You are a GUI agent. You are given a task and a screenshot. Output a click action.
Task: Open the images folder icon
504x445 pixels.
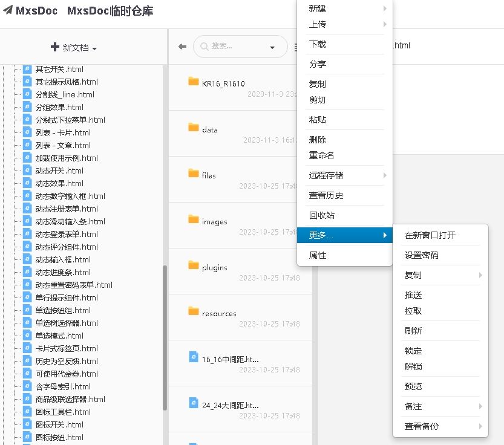coord(195,218)
